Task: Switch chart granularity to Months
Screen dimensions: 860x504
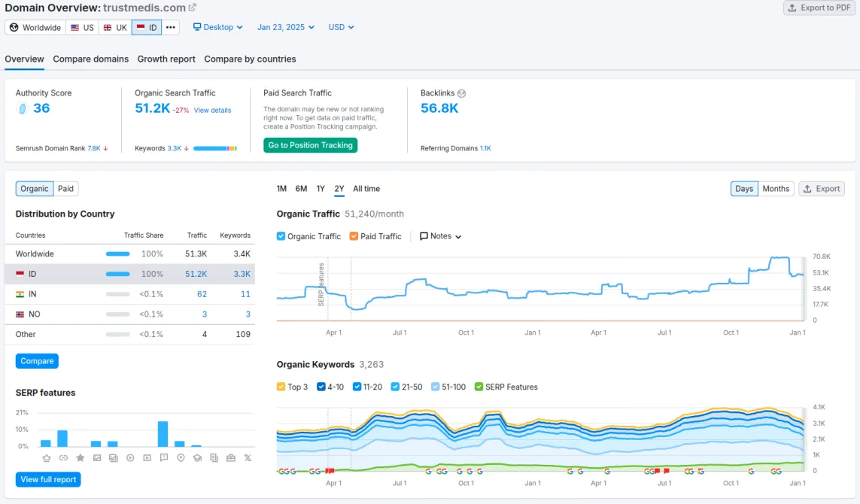Action: point(776,189)
